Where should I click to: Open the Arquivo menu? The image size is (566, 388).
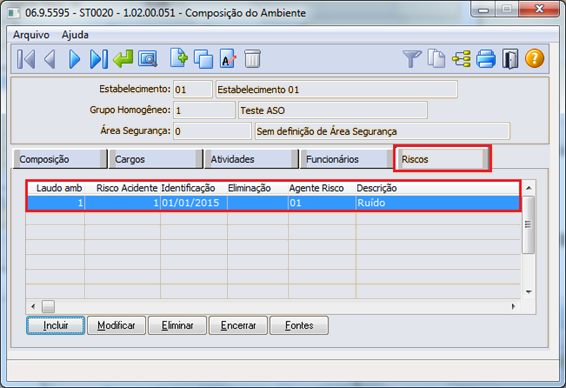(x=31, y=35)
